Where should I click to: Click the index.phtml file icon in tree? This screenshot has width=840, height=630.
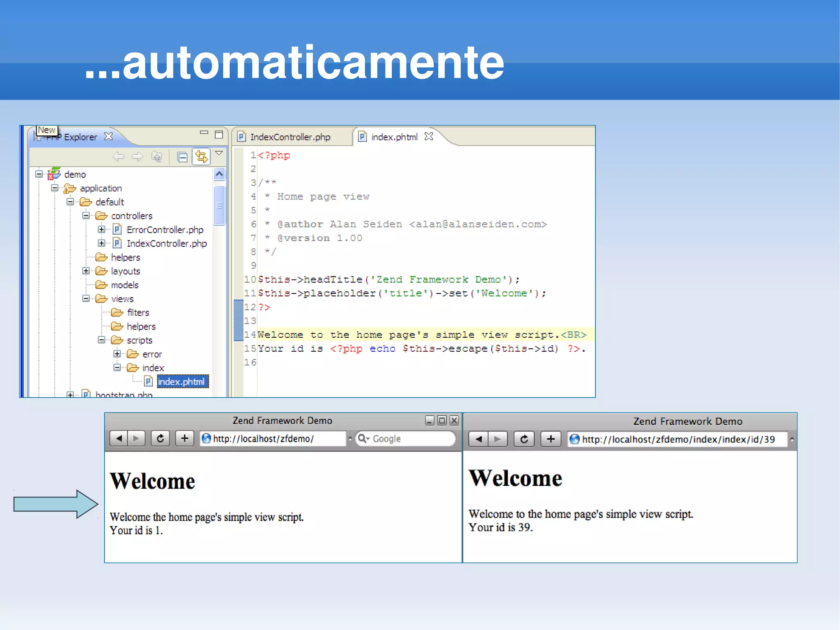[148, 382]
